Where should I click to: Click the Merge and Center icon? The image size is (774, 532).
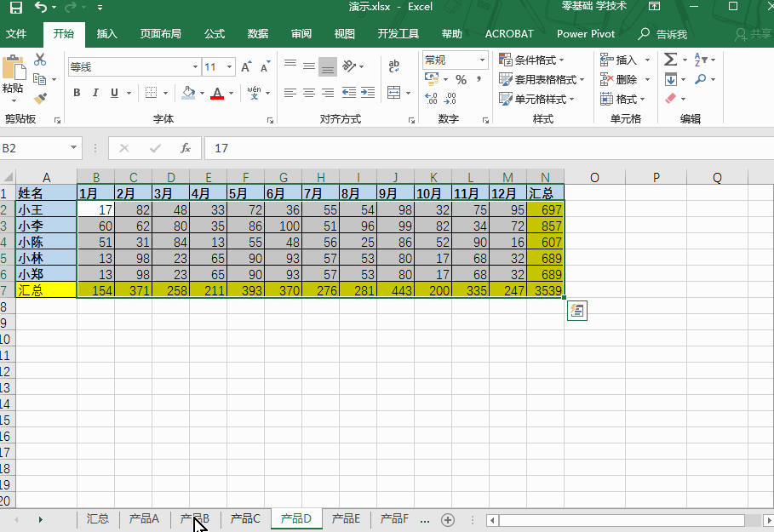pyautogui.click(x=394, y=93)
